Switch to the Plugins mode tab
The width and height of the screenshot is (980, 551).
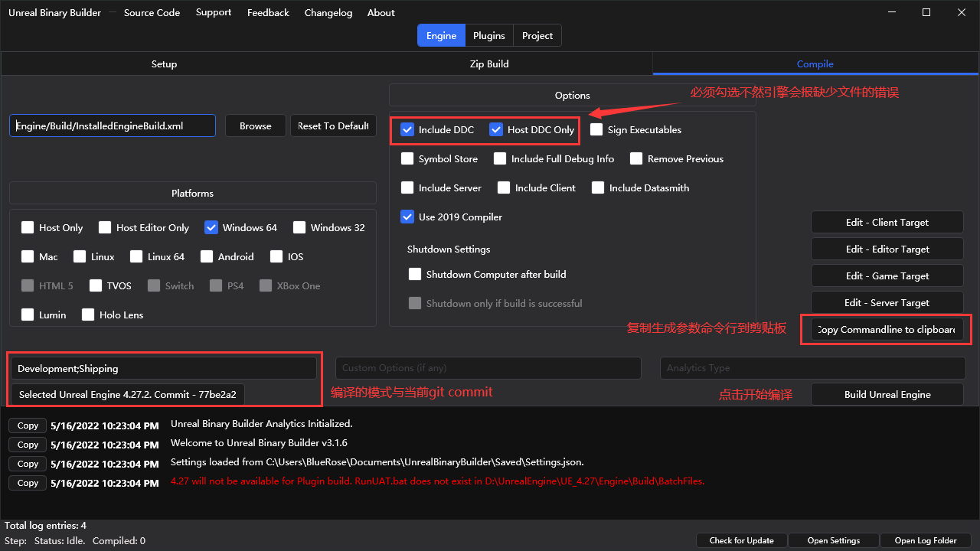click(489, 36)
